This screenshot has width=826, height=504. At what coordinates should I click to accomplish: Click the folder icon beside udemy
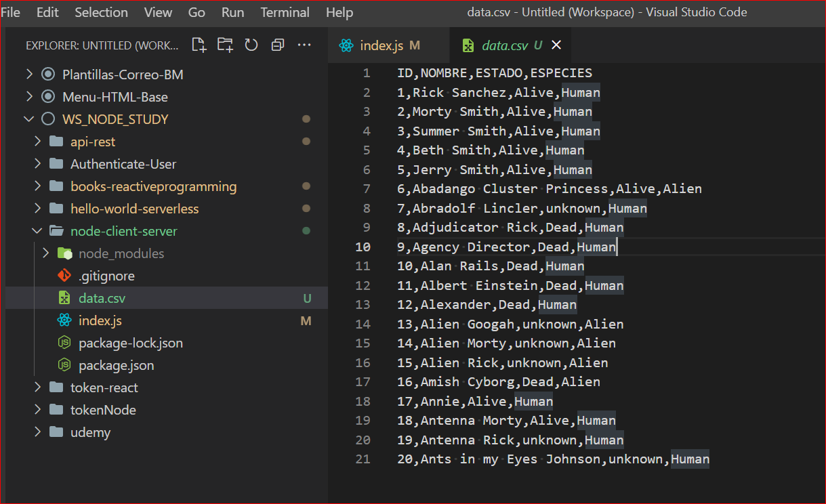[x=56, y=432]
